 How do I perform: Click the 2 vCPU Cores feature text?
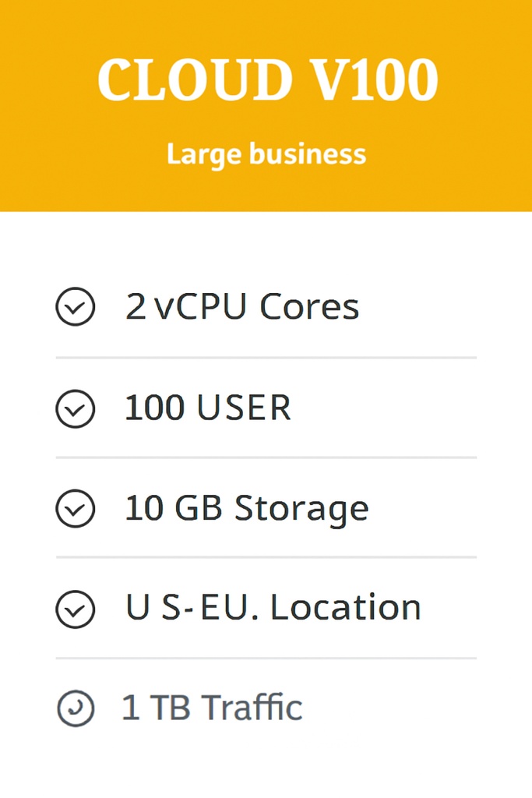(x=242, y=307)
